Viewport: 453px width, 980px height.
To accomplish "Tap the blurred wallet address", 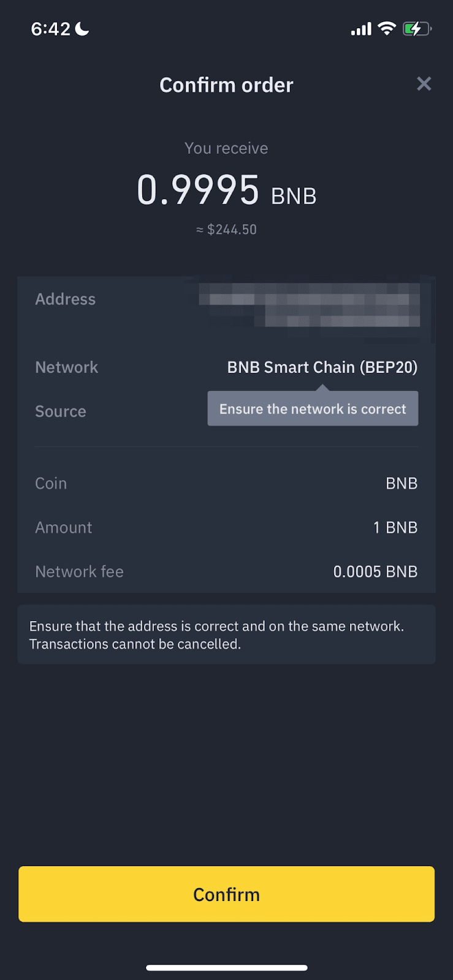I will 310,304.
